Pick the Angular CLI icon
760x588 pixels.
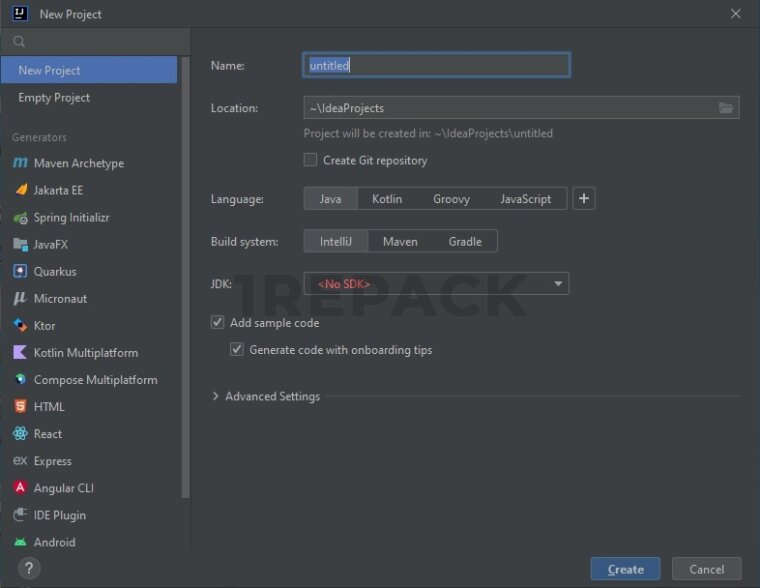coord(20,488)
